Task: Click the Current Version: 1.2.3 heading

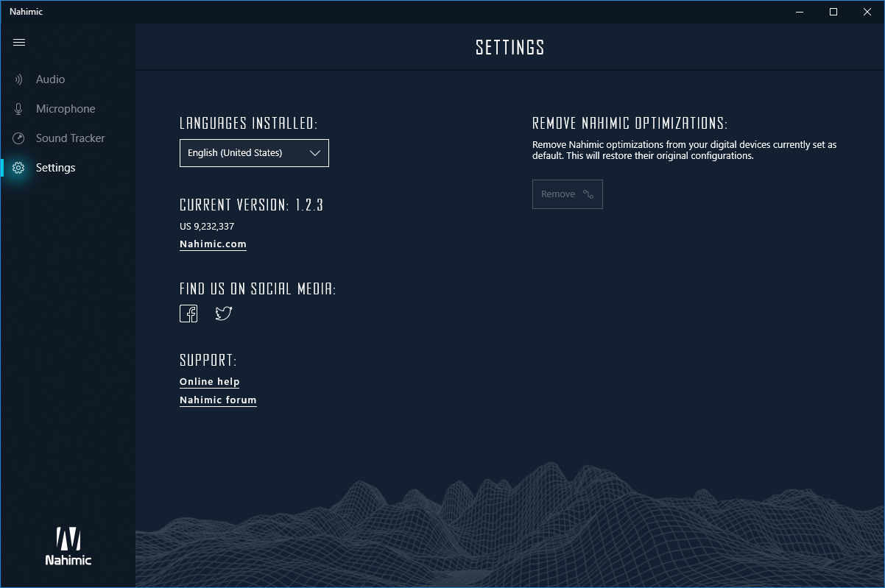Action: pyautogui.click(x=251, y=205)
